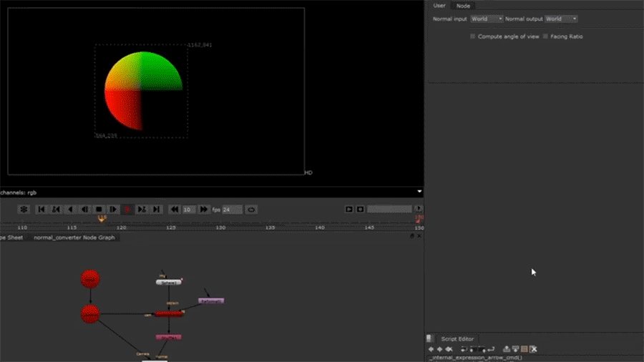Click the capture icon beside the flipbook icon
This screenshot has height=362, width=644.
(360, 210)
